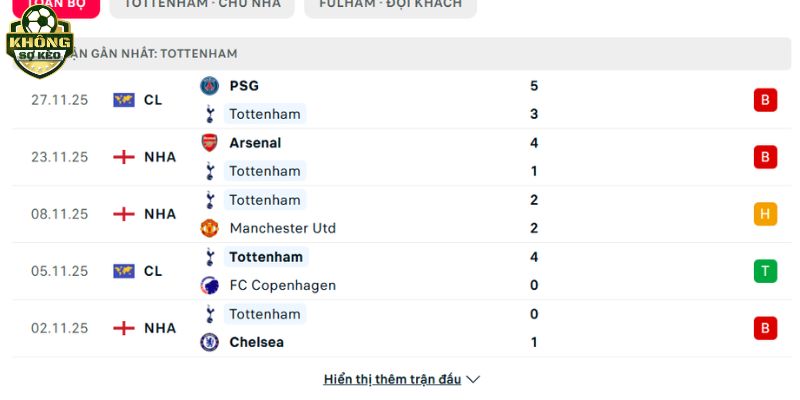Expand the show more matches chevron
This screenshot has height=400, width=800.
pos(474,380)
